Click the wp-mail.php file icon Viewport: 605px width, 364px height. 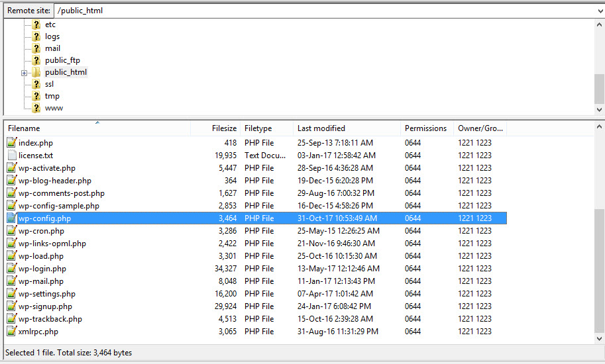click(12, 281)
